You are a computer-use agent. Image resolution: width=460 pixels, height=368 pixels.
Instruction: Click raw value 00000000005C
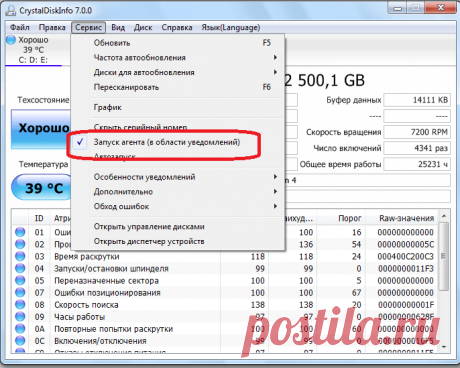tap(406, 244)
